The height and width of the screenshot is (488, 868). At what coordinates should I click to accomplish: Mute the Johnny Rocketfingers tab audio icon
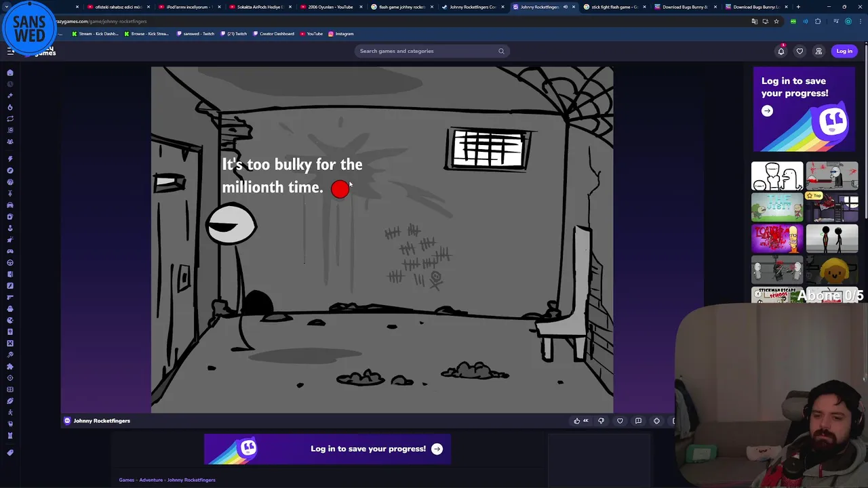565,7
